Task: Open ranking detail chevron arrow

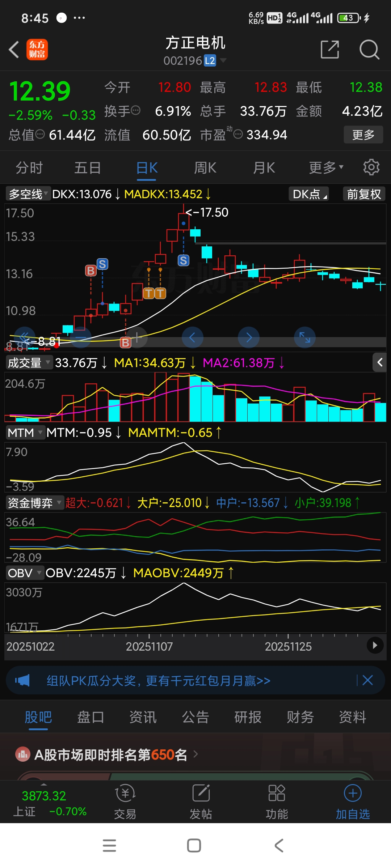Action: point(196,754)
